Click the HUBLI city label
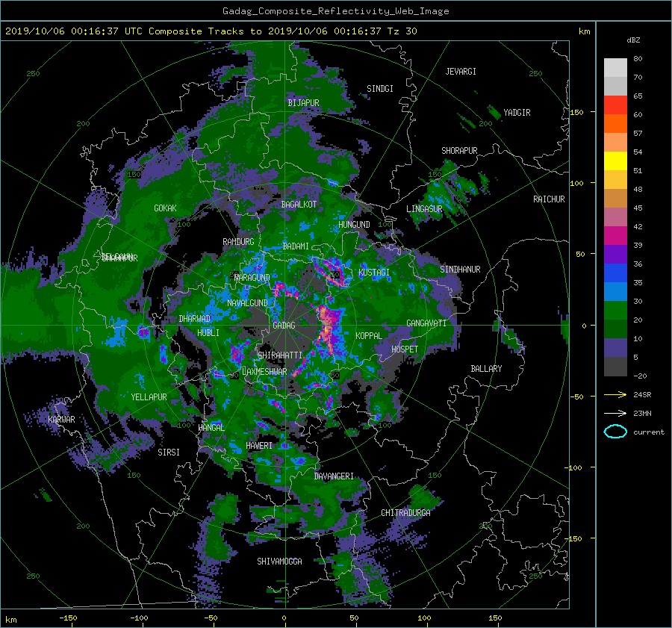This screenshot has height=628, width=672. coord(208,333)
